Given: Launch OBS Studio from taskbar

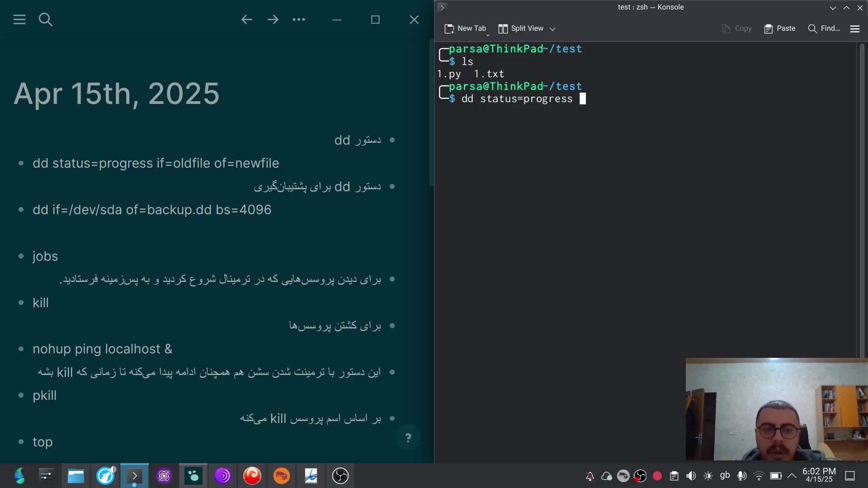Looking at the screenshot, I should tap(340, 476).
